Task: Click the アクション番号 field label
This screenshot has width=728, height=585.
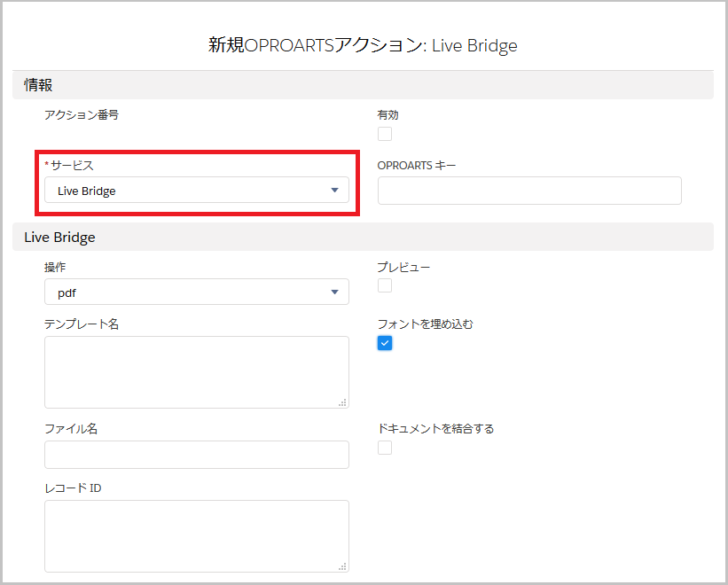Action: coord(82,115)
